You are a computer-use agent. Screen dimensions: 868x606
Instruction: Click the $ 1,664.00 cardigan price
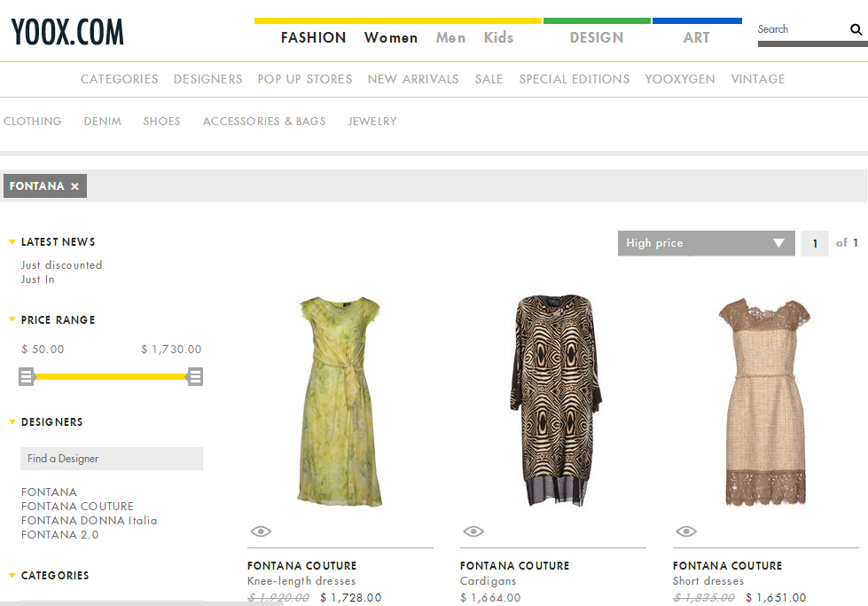[x=490, y=598]
